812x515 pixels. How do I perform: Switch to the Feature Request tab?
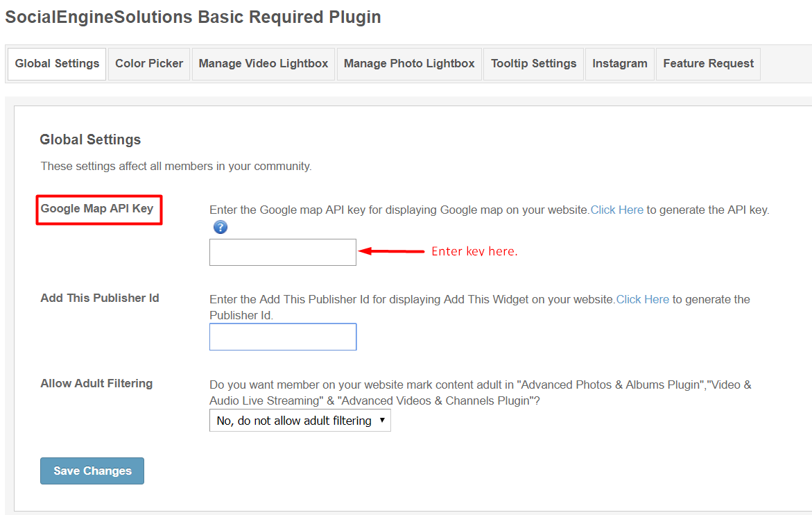click(x=709, y=64)
